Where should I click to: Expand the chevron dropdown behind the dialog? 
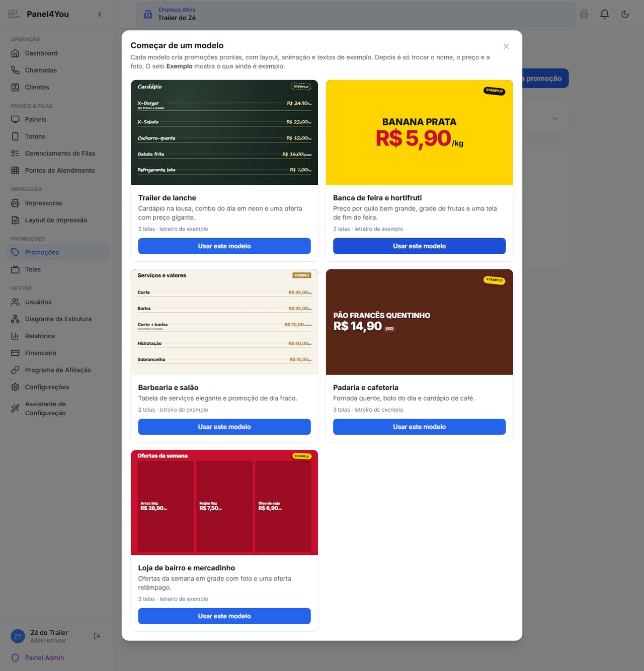pyautogui.click(x=555, y=119)
